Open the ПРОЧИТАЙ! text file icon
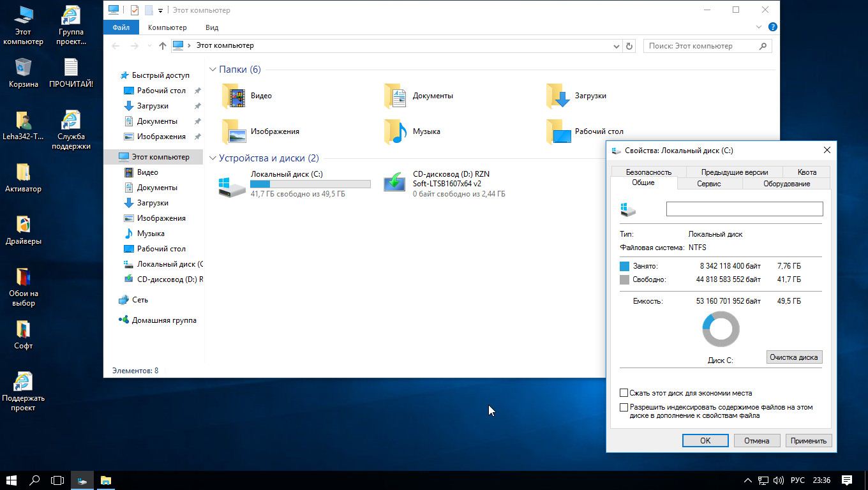 point(71,73)
